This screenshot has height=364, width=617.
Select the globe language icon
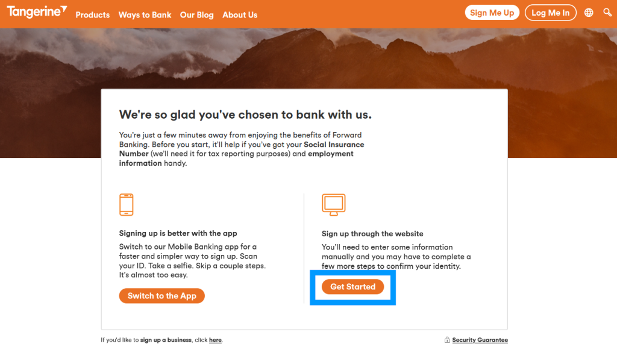tap(588, 12)
